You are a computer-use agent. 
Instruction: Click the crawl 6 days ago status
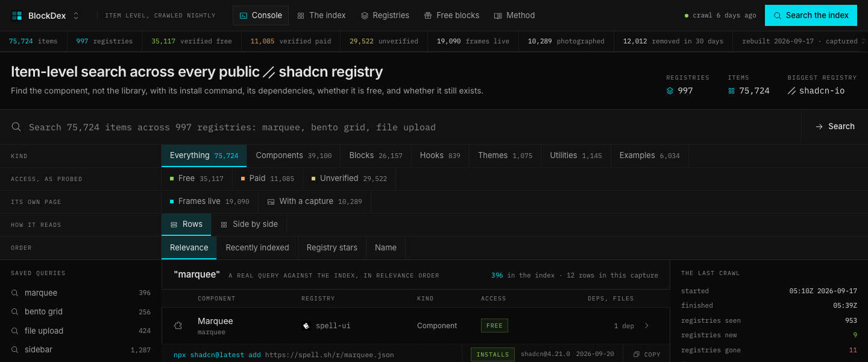[x=720, y=16]
